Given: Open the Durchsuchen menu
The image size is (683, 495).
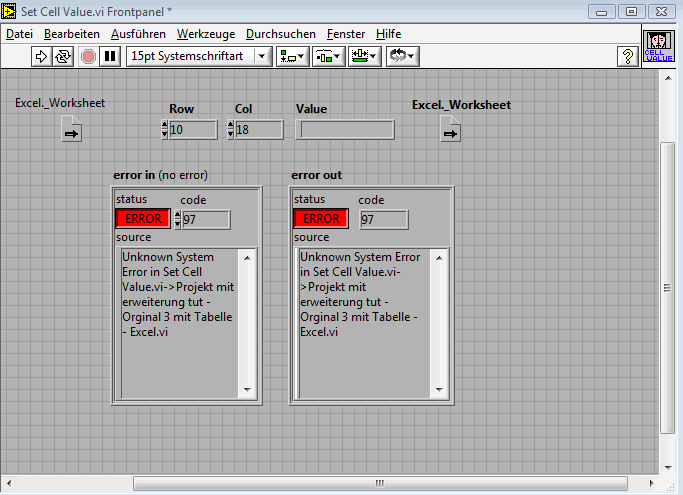Looking at the screenshot, I should 281,34.
